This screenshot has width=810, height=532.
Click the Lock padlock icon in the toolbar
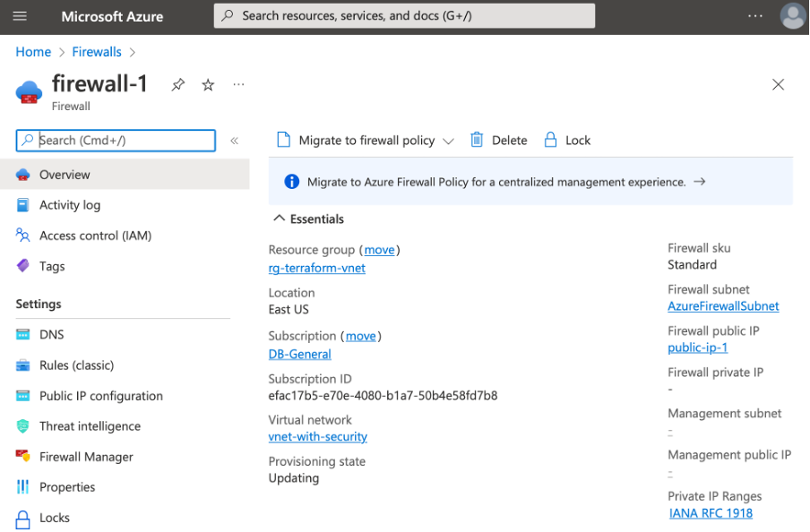[x=551, y=140]
